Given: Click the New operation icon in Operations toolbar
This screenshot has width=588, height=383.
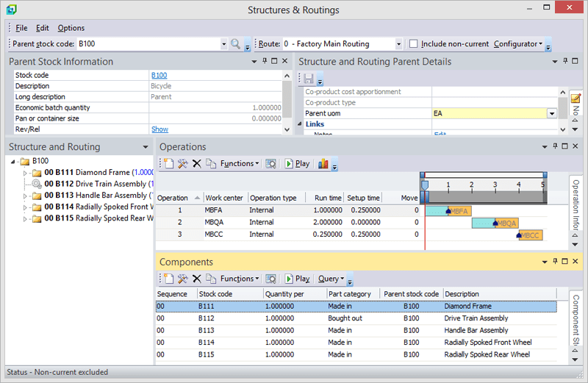Looking at the screenshot, I should tap(168, 164).
